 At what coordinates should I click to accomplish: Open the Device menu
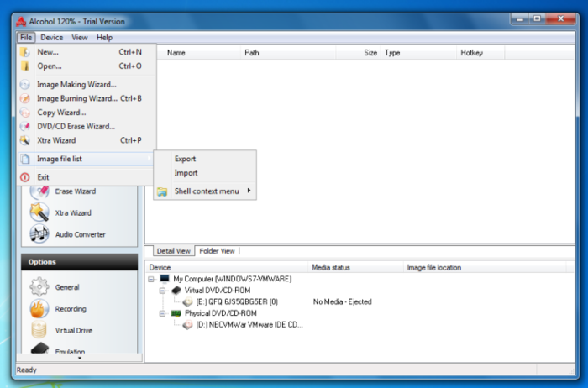(52, 38)
